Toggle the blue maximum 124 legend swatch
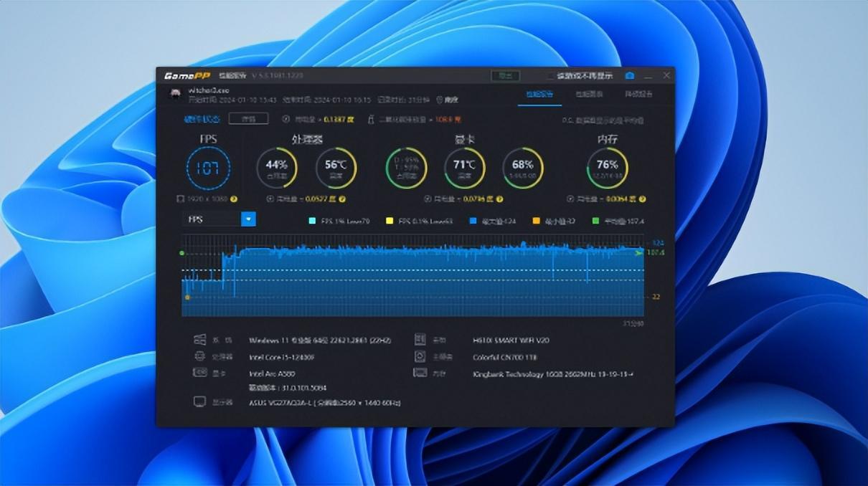868x486 pixels. point(472,221)
